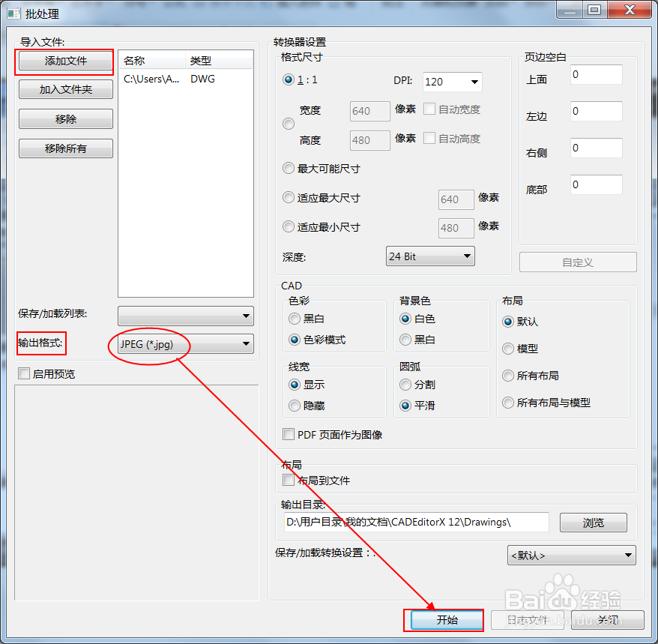Image resolution: width=658 pixels, height=644 pixels.
Task: Open the DPI dropdown showing 120
Action: pyautogui.click(x=452, y=82)
